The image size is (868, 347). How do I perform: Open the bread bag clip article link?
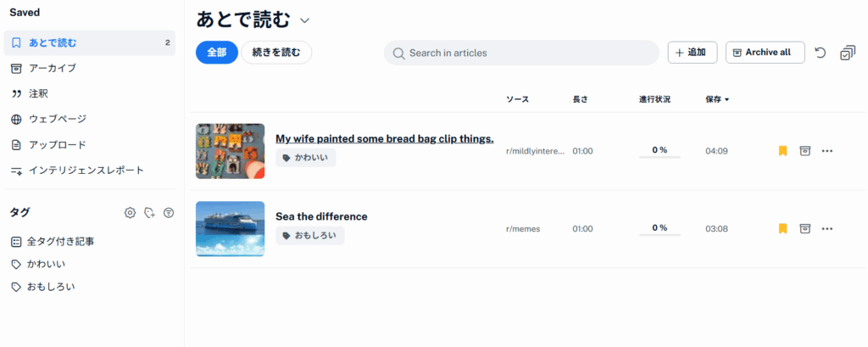pyautogui.click(x=384, y=138)
